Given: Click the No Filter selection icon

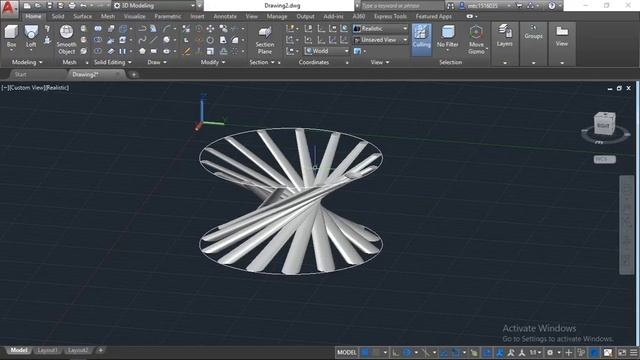Looking at the screenshot, I should pyautogui.click(x=447, y=37).
